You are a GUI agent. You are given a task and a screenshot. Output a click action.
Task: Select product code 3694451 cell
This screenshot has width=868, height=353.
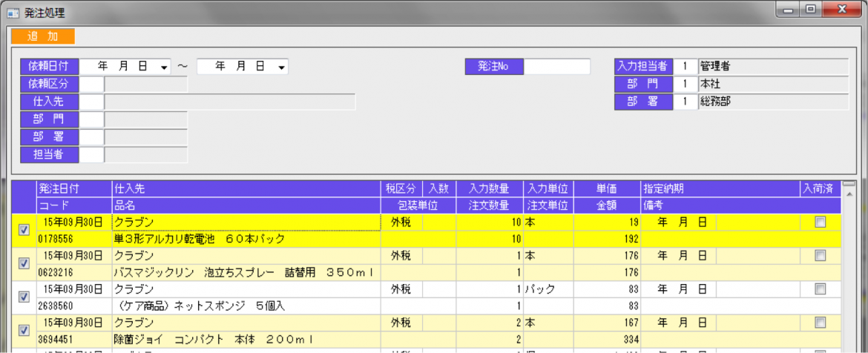[73, 339]
